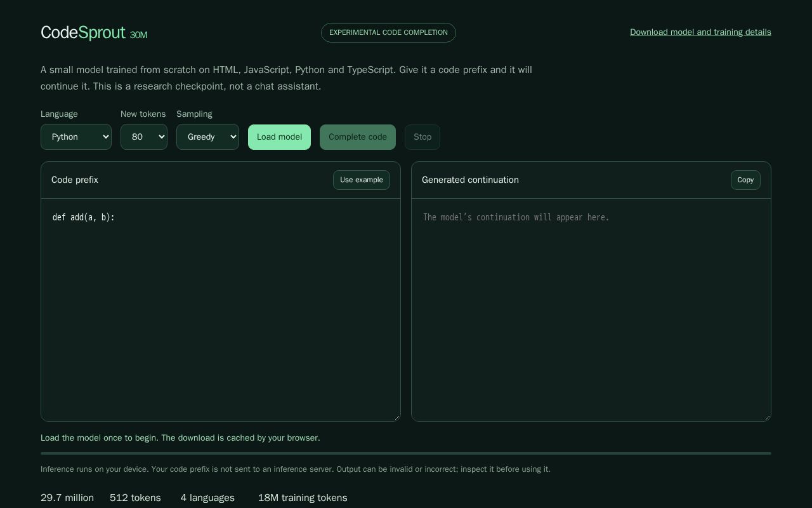Click inside the Code prefix text area
Viewport: 812px width, 508px height.
(221, 310)
